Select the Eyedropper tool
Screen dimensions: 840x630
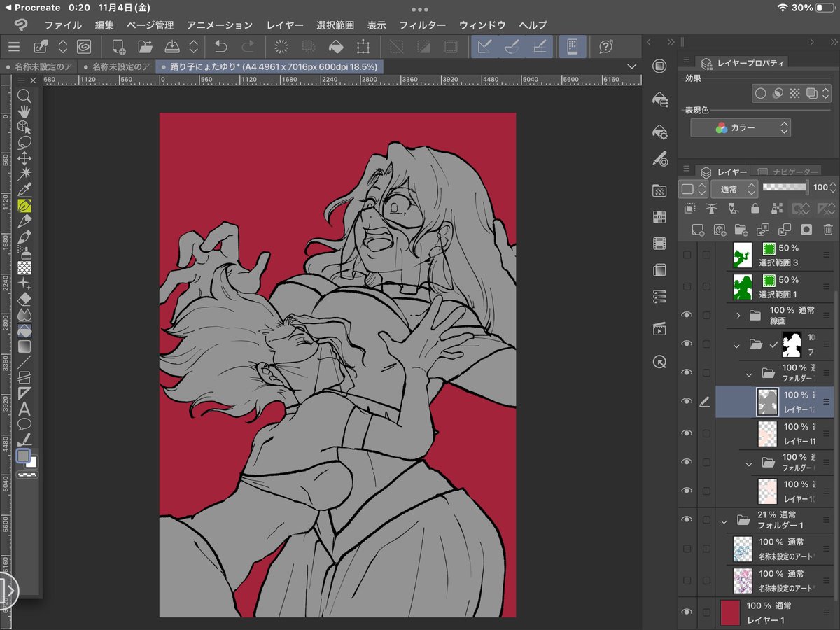pyautogui.click(x=24, y=190)
